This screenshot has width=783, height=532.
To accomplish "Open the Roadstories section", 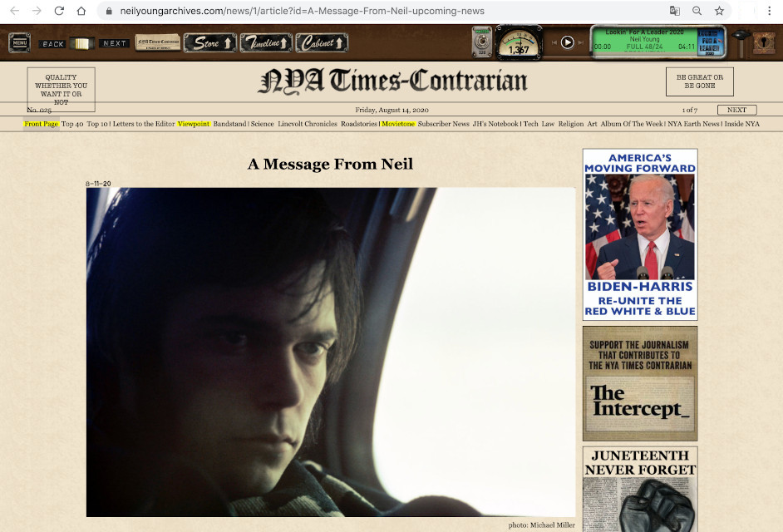I will click(x=359, y=124).
